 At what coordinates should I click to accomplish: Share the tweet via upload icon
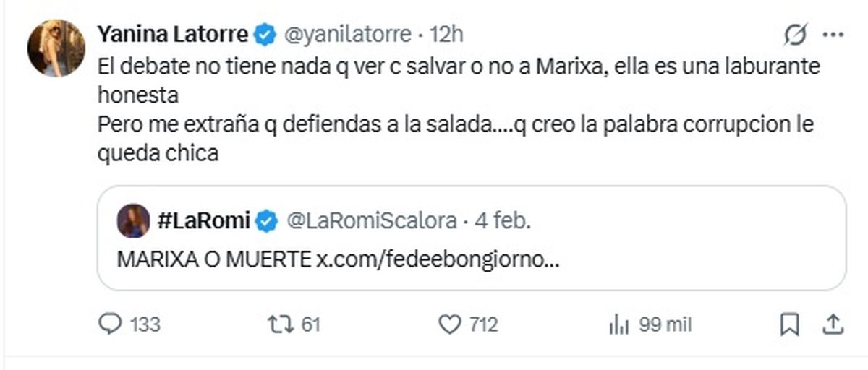pyautogui.click(x=831, y=325)
